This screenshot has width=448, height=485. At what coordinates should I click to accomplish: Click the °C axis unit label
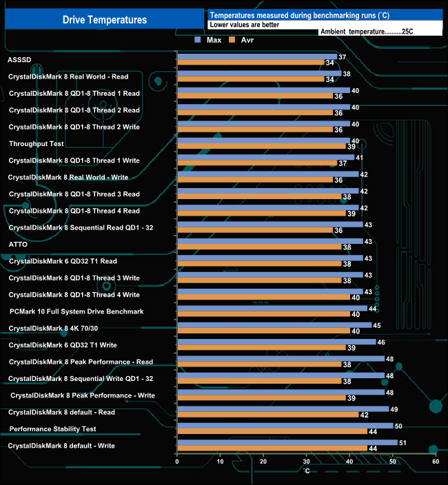coord(306,471)
